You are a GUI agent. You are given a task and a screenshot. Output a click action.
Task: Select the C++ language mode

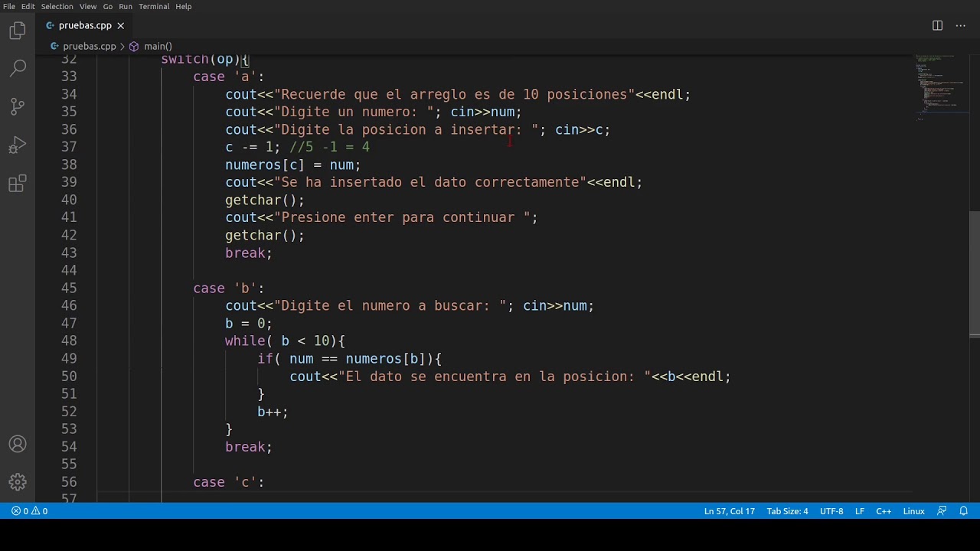884,511
